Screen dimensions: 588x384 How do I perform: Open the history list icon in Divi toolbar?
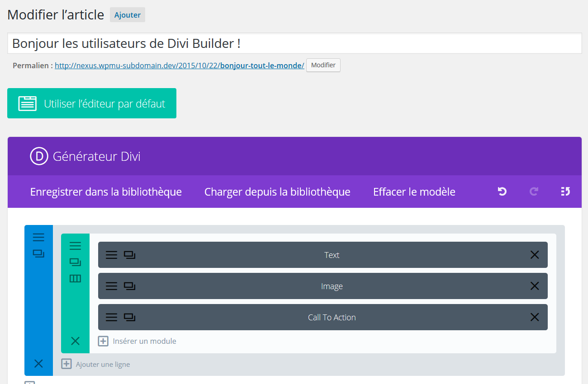[565, 192]
